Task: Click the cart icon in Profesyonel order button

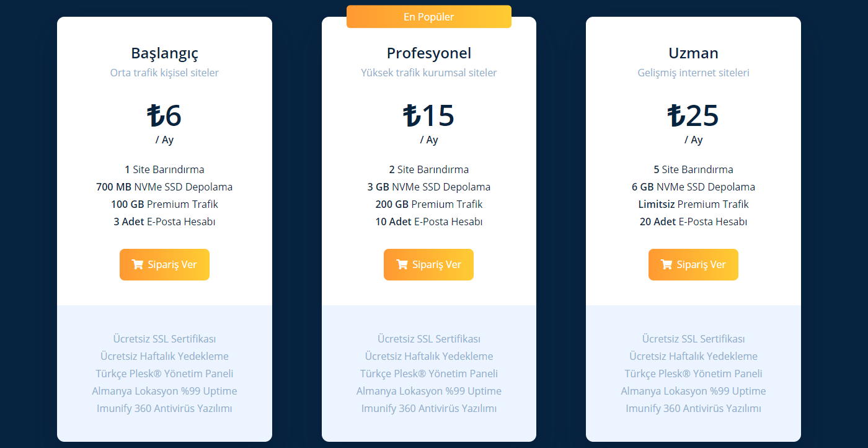Action: tap(402, 264)
